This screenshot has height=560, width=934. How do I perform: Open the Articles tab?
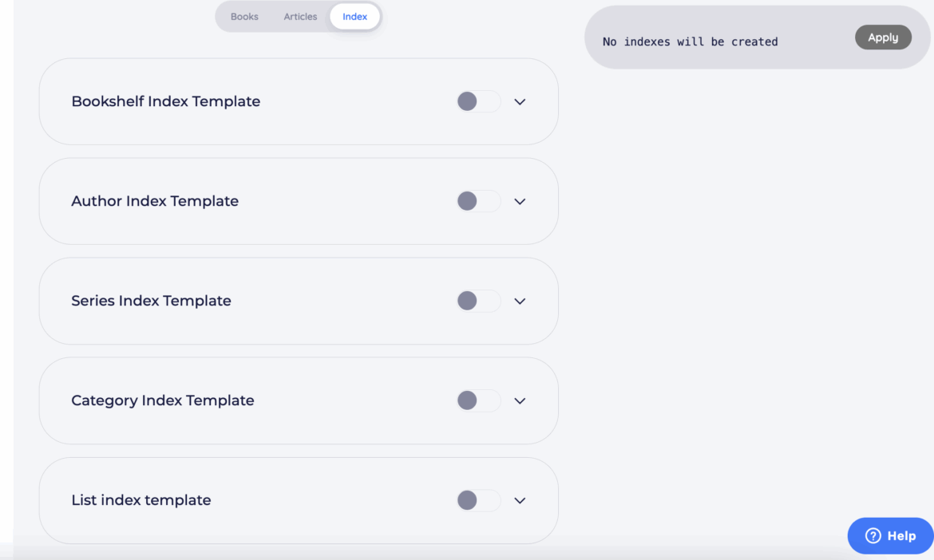(x=300, y=17)
